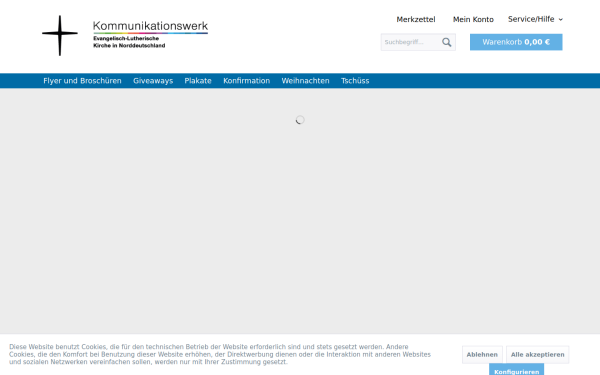Select the Plakate menu item
Image resolution: width=600 pixels, height=375 pixels.
(198, 81)
